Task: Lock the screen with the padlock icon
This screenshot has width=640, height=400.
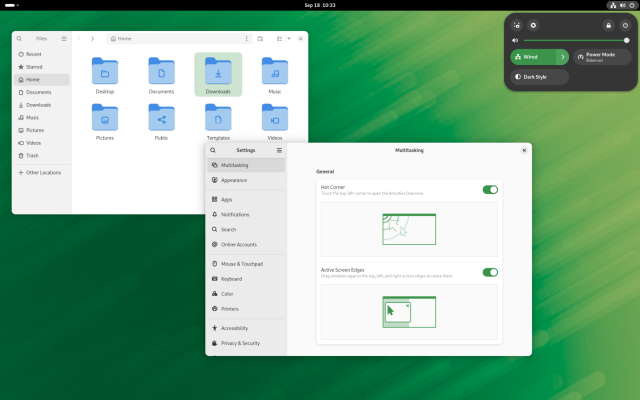Action: pyautogui.click(x=609, y=24)
